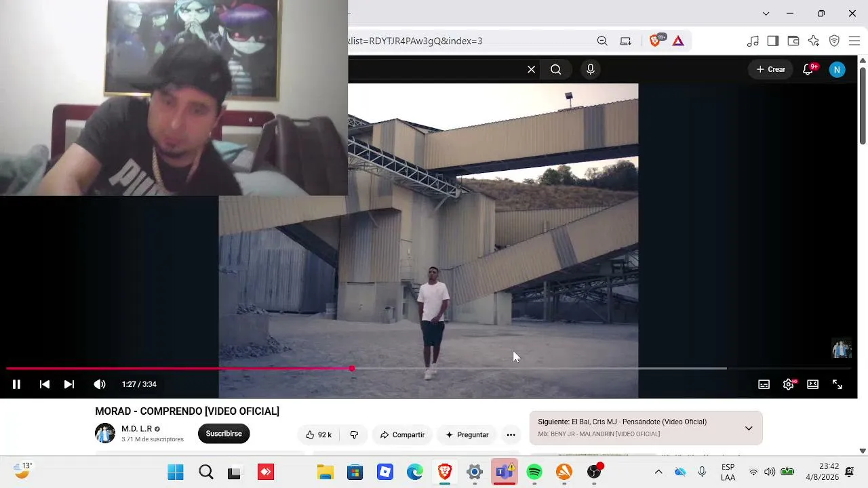Image resolution: width=868 pixels, height=488 pixels.
Task: Open the system tray volume control
Action: click(770, 472)
